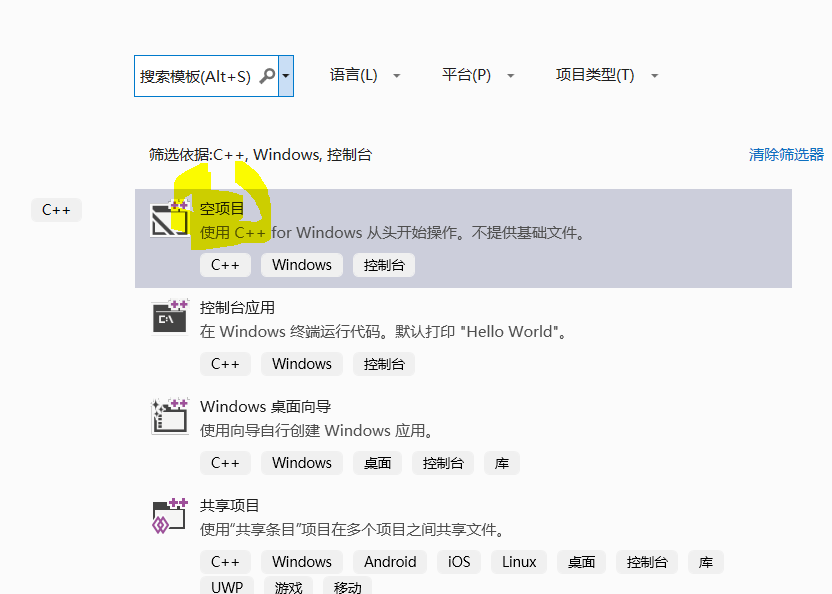Select the Windows 桌面向导 template title
The image size is (832, 594).
coord(265,407)
